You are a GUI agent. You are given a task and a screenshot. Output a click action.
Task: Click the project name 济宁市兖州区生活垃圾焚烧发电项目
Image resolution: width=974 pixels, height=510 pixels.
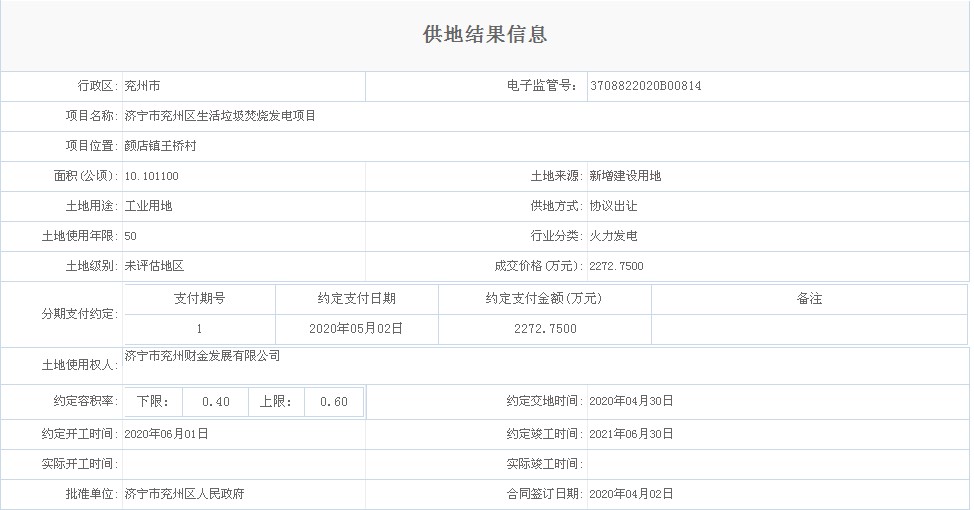pos(220,116)
